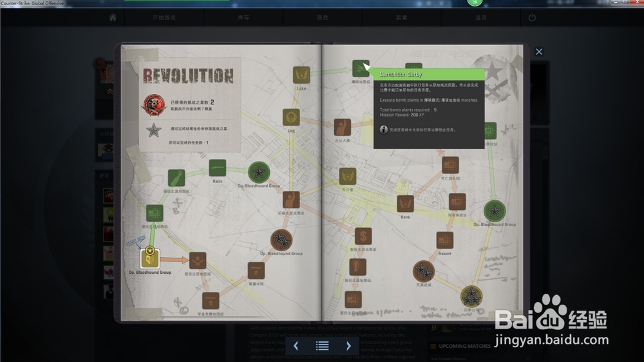Click the tooltip info icon
Screen dimensions: 644x362
click(x=383, y=129)
